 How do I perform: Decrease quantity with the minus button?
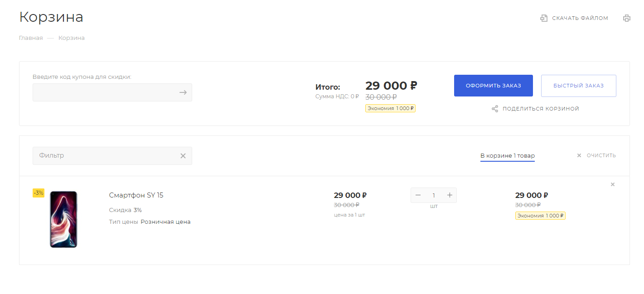pyautogui.click(x=418, y=195)
